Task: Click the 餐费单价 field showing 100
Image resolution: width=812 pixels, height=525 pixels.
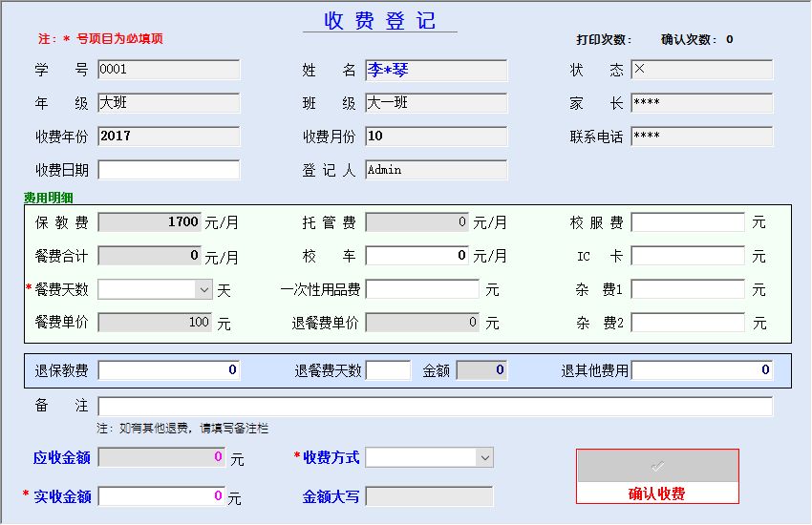Action: 155,323
